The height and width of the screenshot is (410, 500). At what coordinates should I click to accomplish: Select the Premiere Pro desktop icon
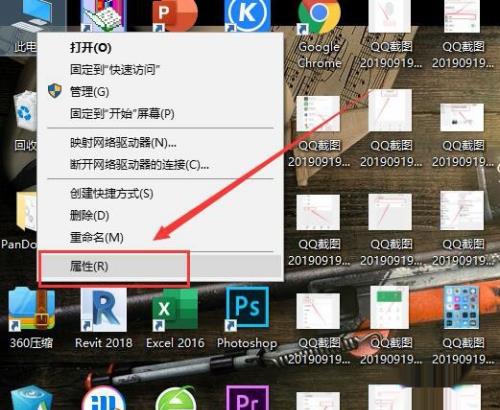point(247,398)
